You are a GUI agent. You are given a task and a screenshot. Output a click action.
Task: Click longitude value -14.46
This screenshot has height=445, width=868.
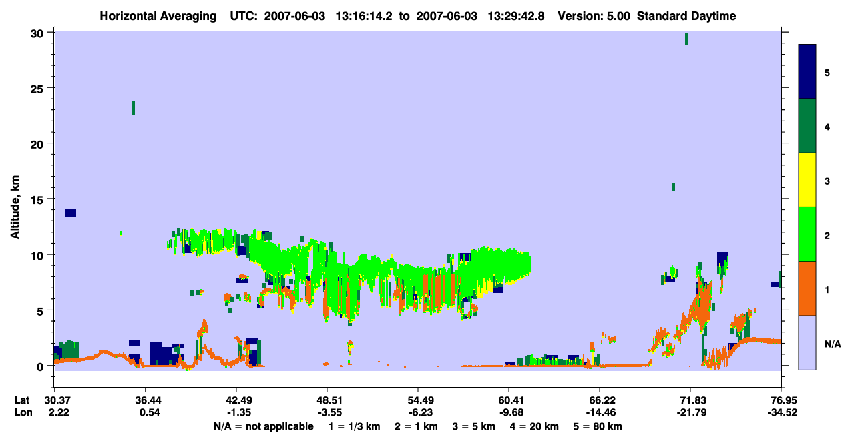coord(600,412)
